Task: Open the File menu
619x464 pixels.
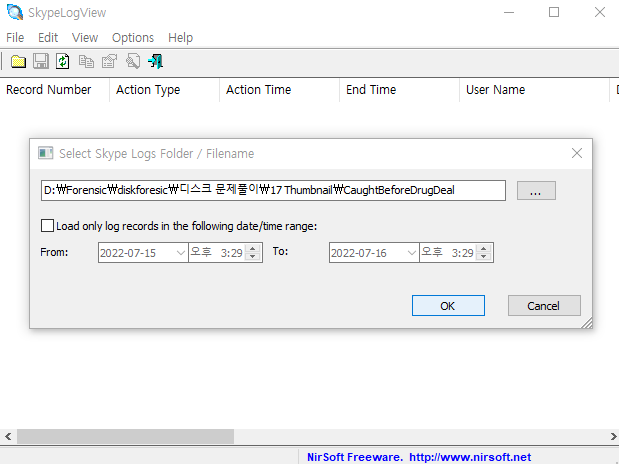Action: tap(15, 38)
